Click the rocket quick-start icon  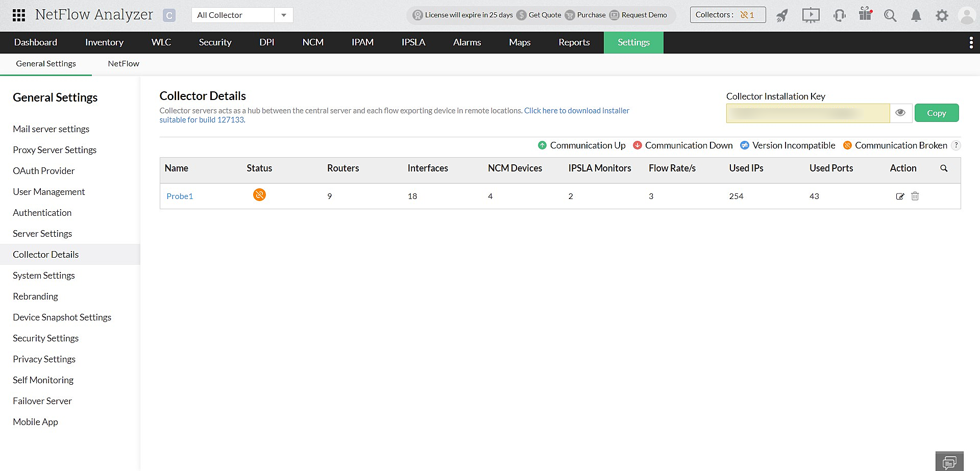782,15
